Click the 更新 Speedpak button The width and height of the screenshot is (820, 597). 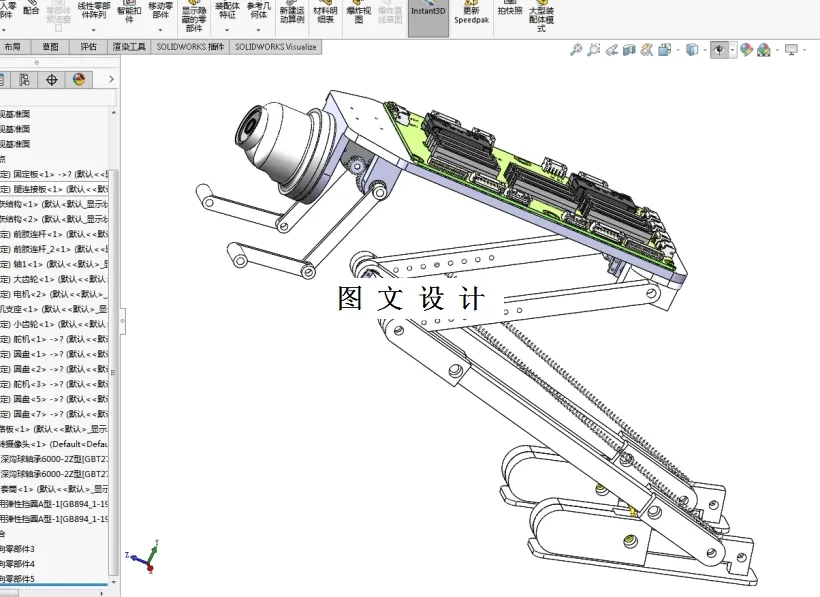470,15
